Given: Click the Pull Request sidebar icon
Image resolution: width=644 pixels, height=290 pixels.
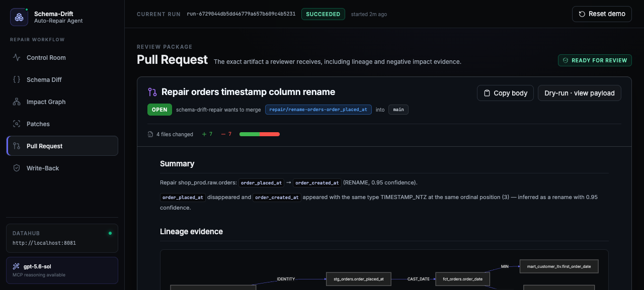Looking at the screenshot, I should [x=17, y=146].
